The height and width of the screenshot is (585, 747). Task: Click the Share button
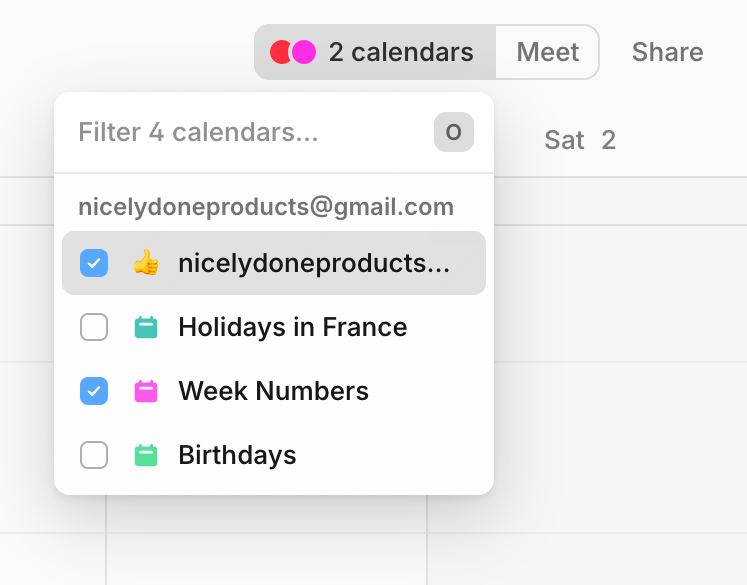[667, 52]
